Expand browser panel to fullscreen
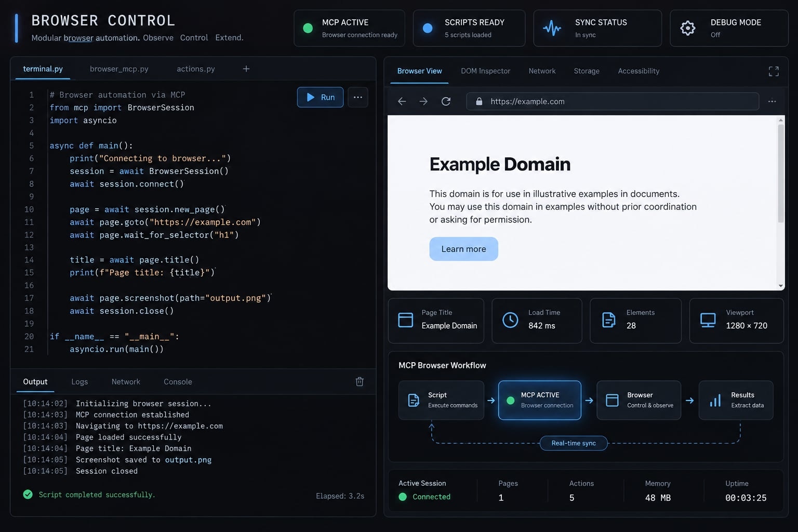 pos(774,71)
